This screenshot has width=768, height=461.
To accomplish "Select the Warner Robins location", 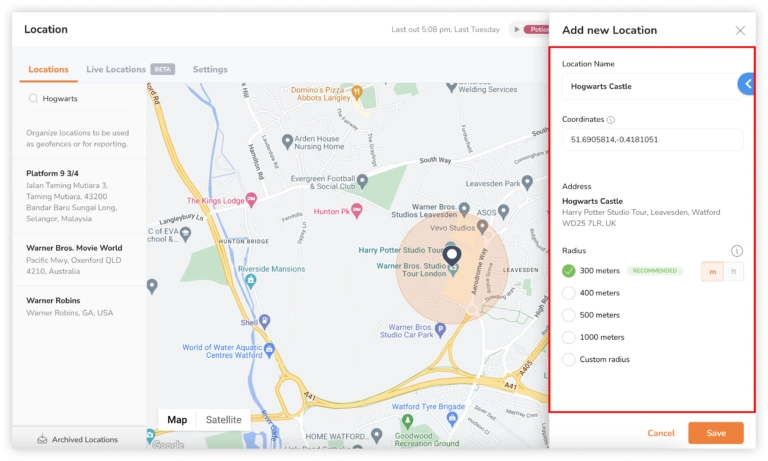I will (x=79, y=307).
